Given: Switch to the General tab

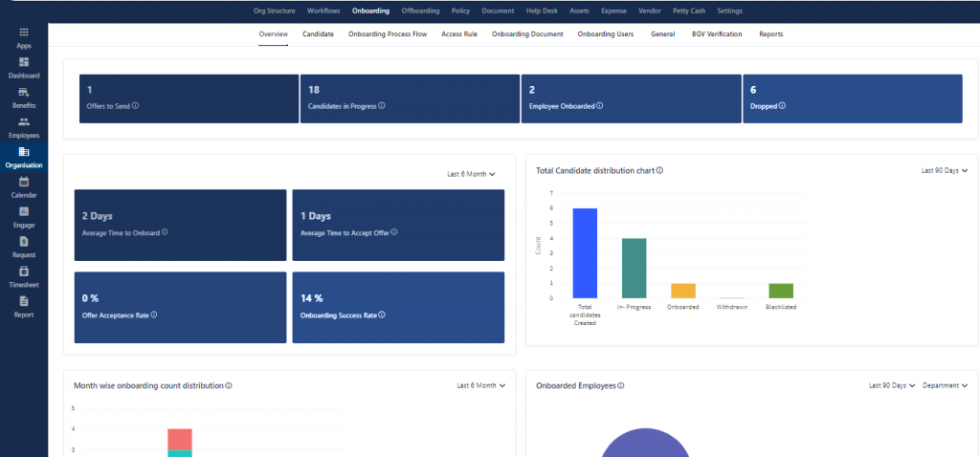Looking at the screenshot, I should point(662,34).
